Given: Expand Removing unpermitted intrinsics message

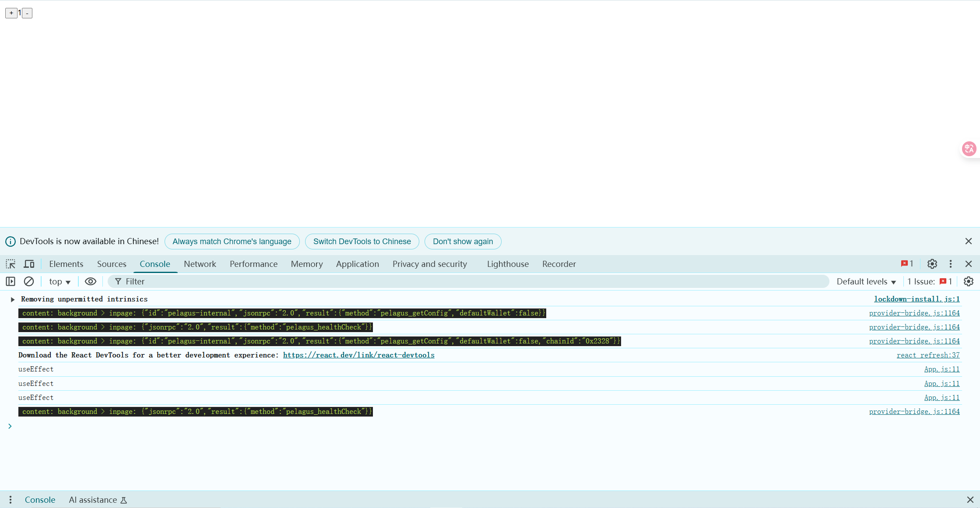Looking at the screenshot, I should pos(13,299).
